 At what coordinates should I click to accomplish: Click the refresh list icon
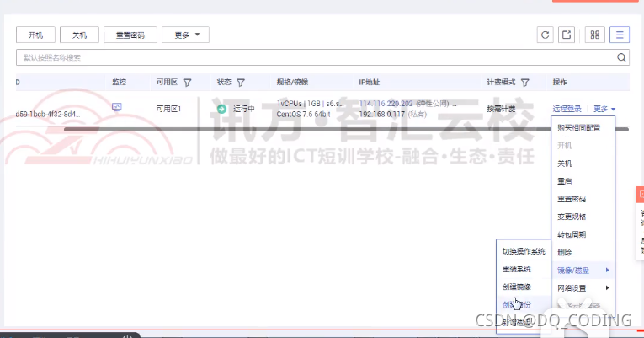(x=545, y=35)
